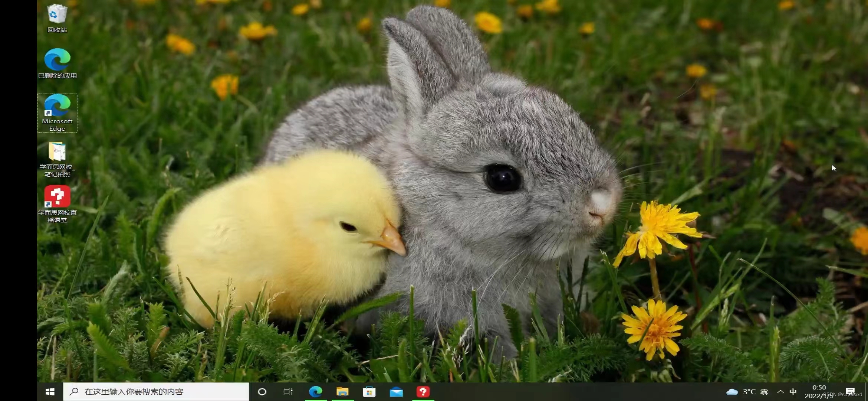Click the taskbar search box
The height and width of the screenshot is (401, 868).
click(156, 392)
